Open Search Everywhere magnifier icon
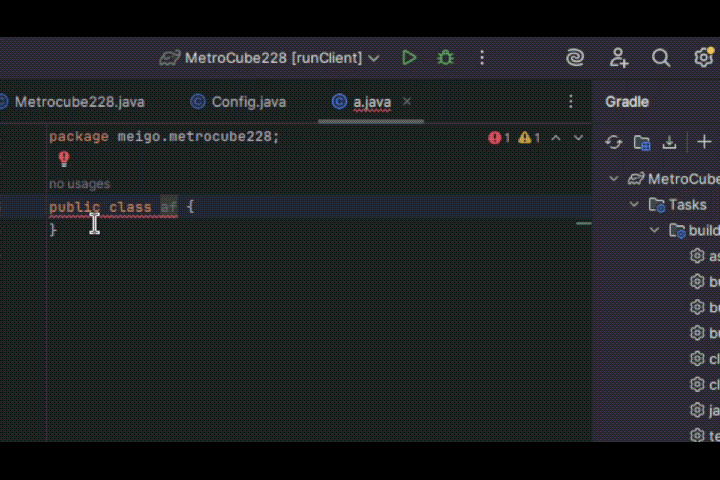Image resolution: width=720 pixels, height=480 pixels. 661,58
